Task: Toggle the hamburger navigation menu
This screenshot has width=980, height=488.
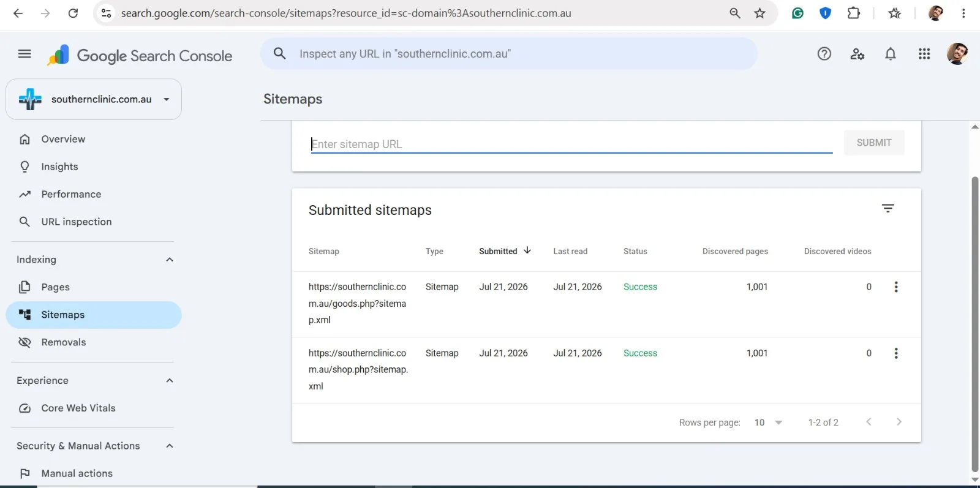Action: click(x=24, y=54)
